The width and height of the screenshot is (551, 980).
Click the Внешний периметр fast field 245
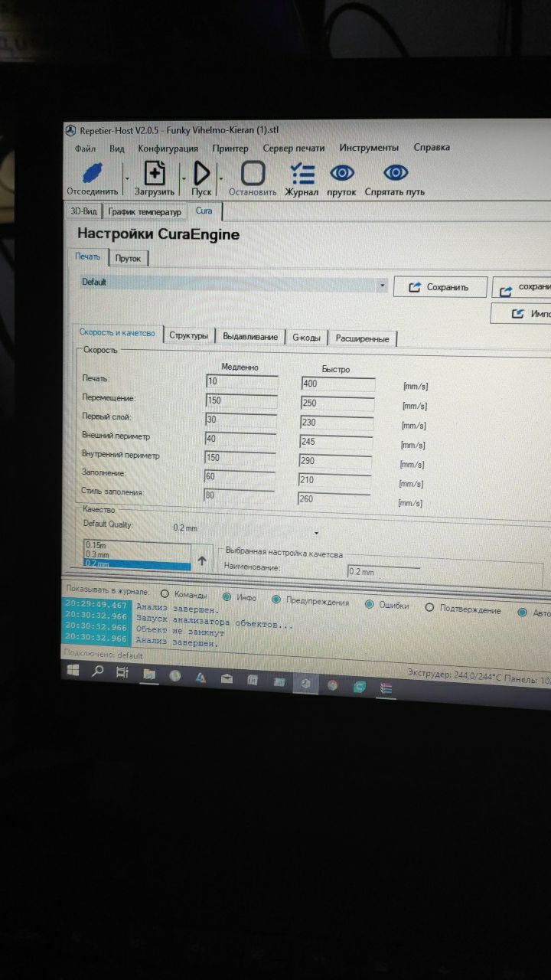(x=336, y=442)
